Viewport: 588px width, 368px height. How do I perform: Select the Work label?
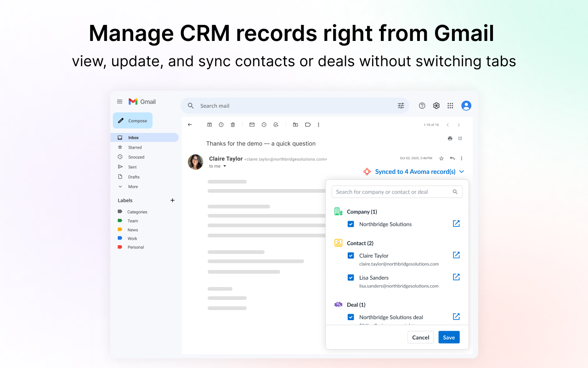(x=128, y=238)
